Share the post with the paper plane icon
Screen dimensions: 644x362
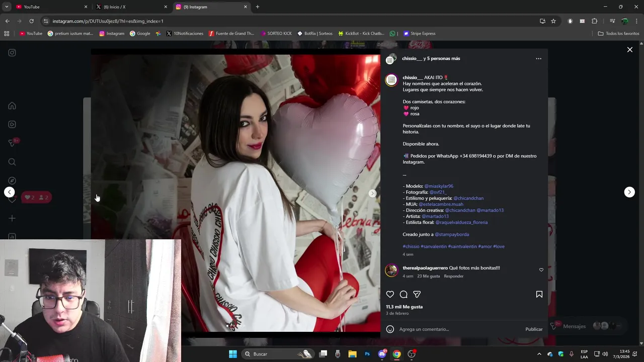[x=417, y=294]
